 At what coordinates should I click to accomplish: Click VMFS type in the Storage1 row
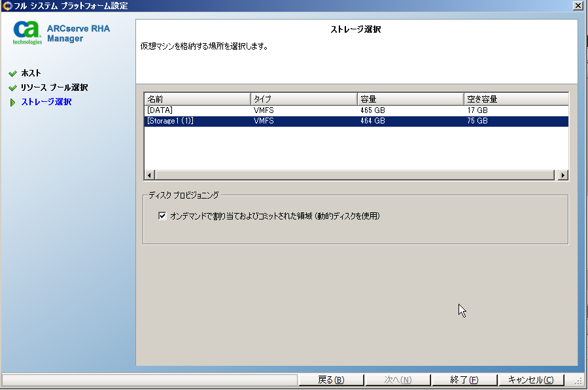tap(264, 121)
